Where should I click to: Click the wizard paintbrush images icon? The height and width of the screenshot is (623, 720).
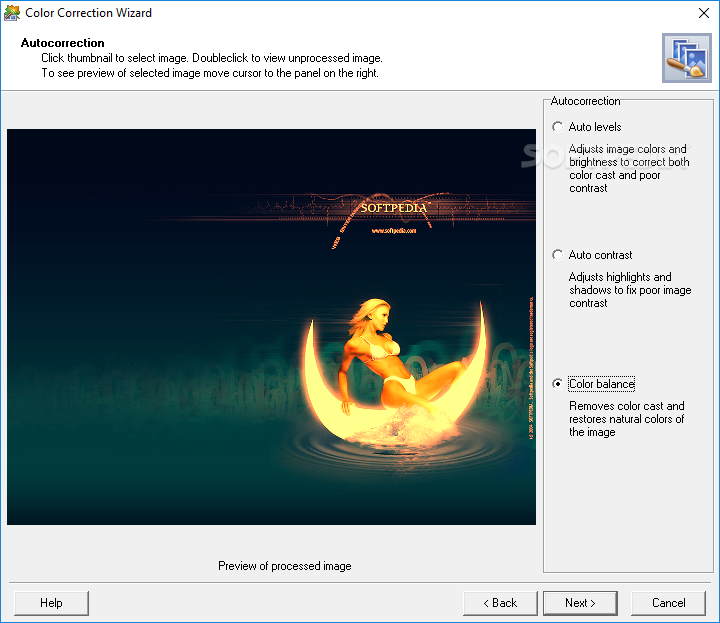pos(686,58)
